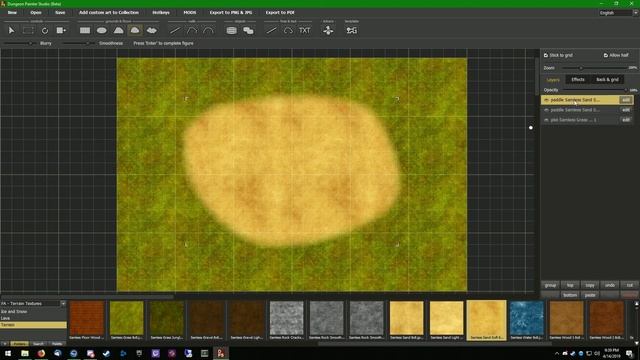The image size is (640, 360).
Task: Select the arrow pointer tool
Action: (x=11, y=31)
